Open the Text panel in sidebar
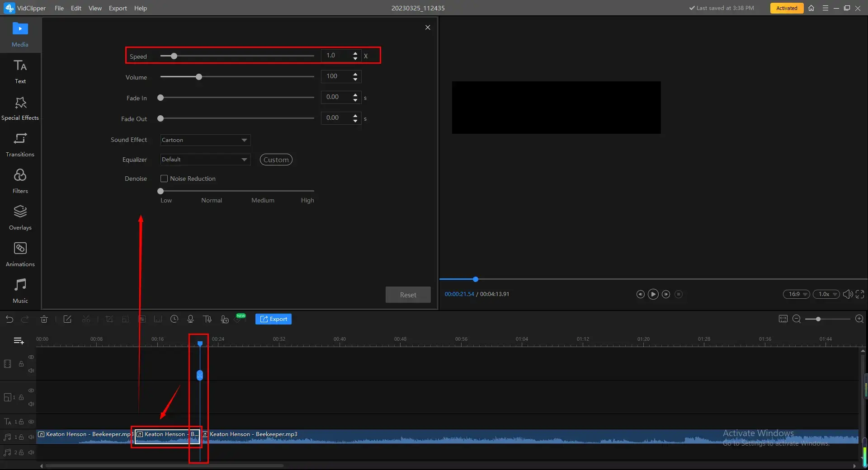 [20, 71]
